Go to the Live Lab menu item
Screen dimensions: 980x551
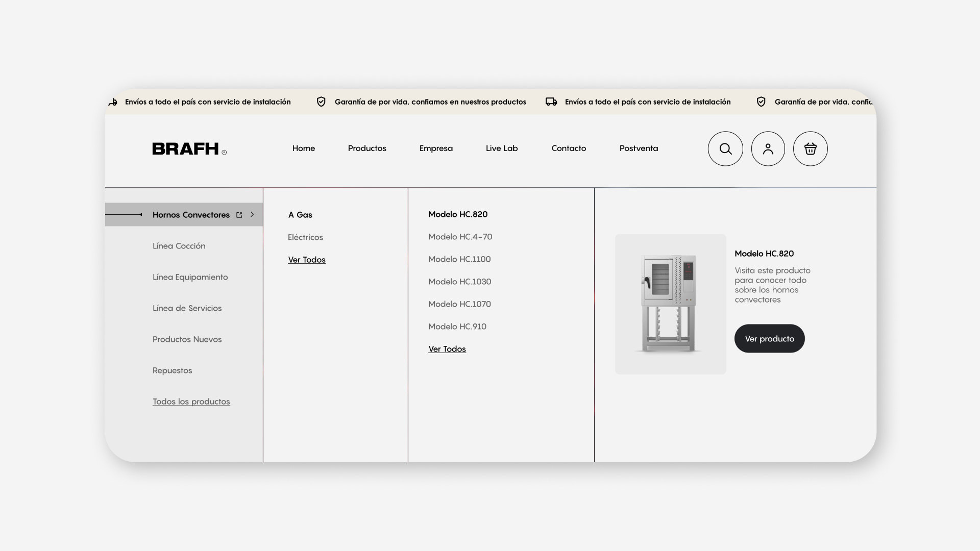[502, 148]
